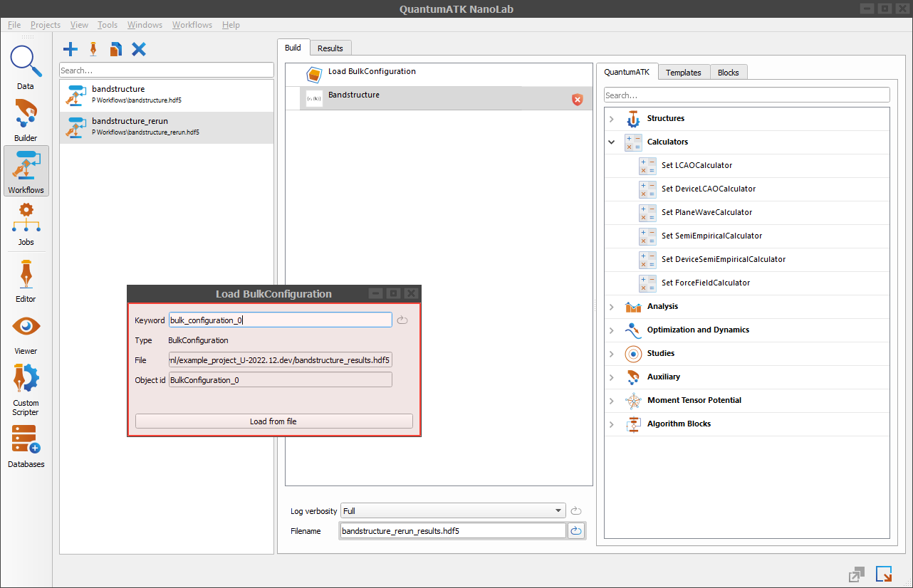Click the File path field
This screenshot has height=588, width=913.
pyautogui.click(x=280, y=360)
